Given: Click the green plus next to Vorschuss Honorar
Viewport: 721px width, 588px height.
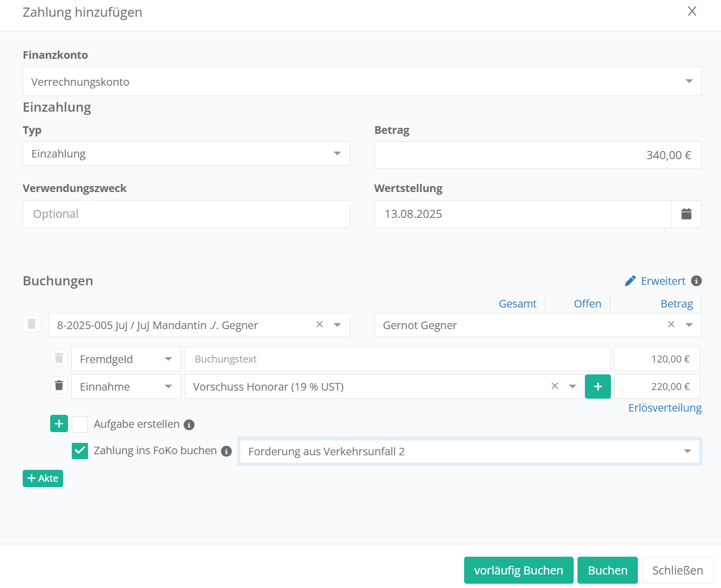Looking at the screenshot, I should point(597,387).
